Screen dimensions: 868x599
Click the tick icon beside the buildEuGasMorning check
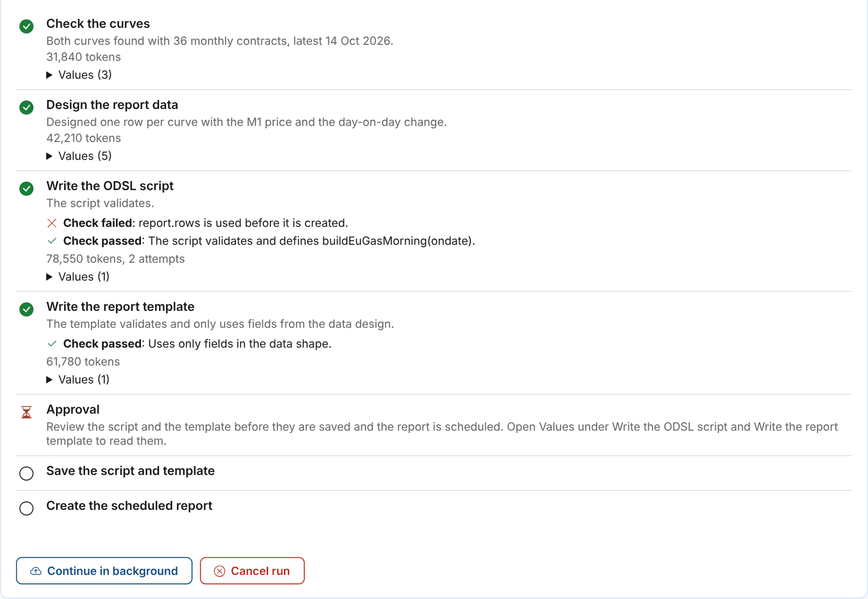52,241
